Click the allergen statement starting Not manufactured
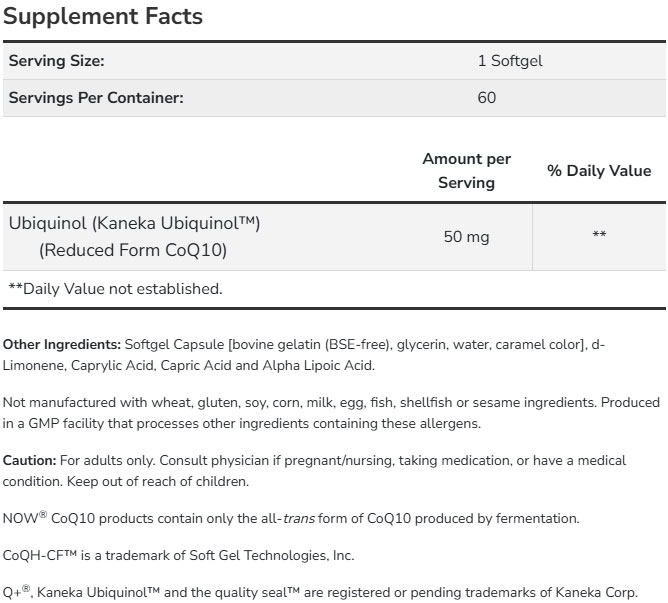This screenshot has width=668, height=603. tap(330, 402)
